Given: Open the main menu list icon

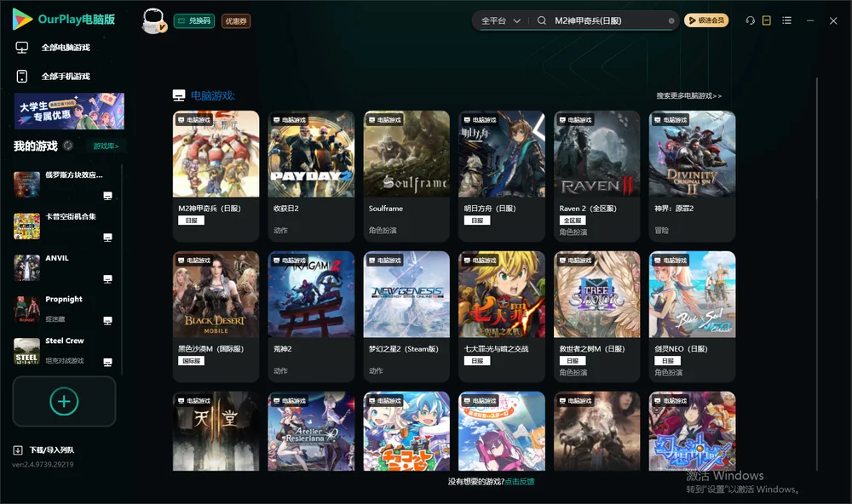Looking at the screenshot, I should 786,20.
